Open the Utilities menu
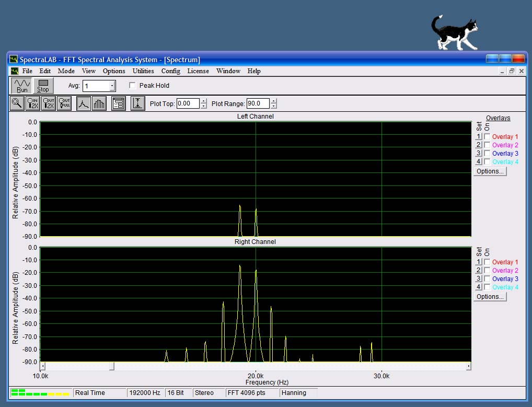Viewport: 532px width, 407px height. (143, 71)
